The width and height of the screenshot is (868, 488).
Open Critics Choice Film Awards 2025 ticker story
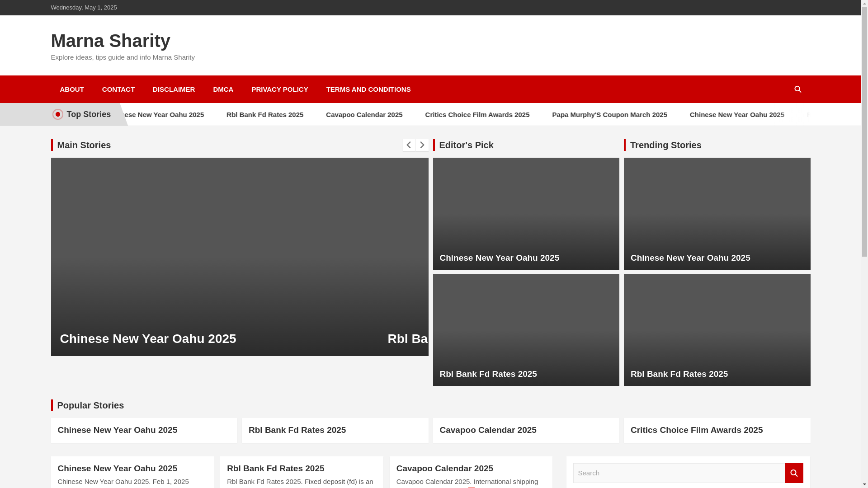(x=477, y=115)
